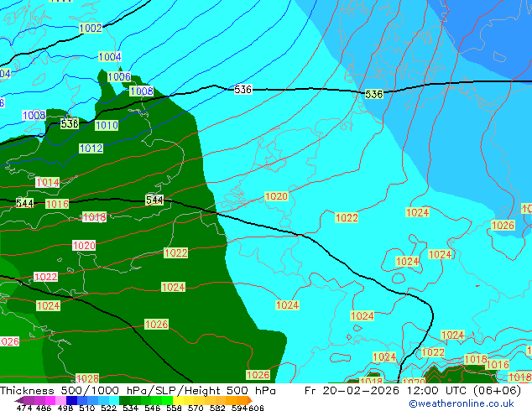The height and width of the screenshot is (411, 532).
Task: Click the 606 legend value
Action: (x=256, y=408)
